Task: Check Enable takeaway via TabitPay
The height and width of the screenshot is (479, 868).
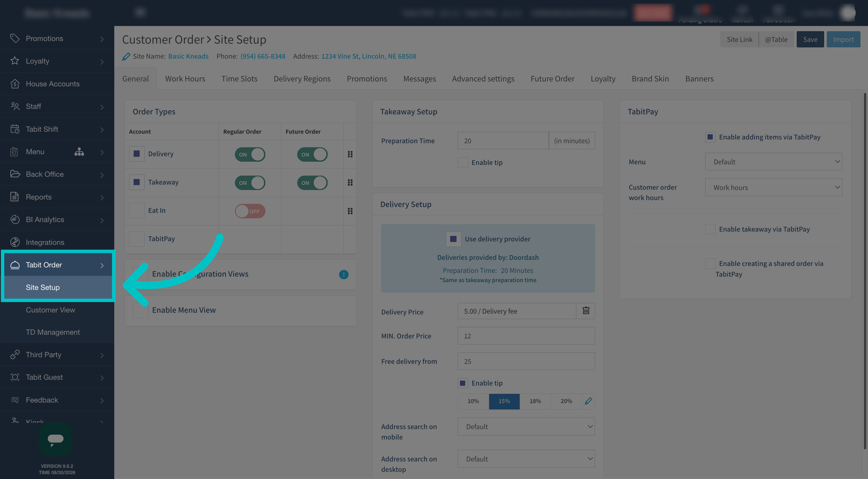Action: coord(710,229)
